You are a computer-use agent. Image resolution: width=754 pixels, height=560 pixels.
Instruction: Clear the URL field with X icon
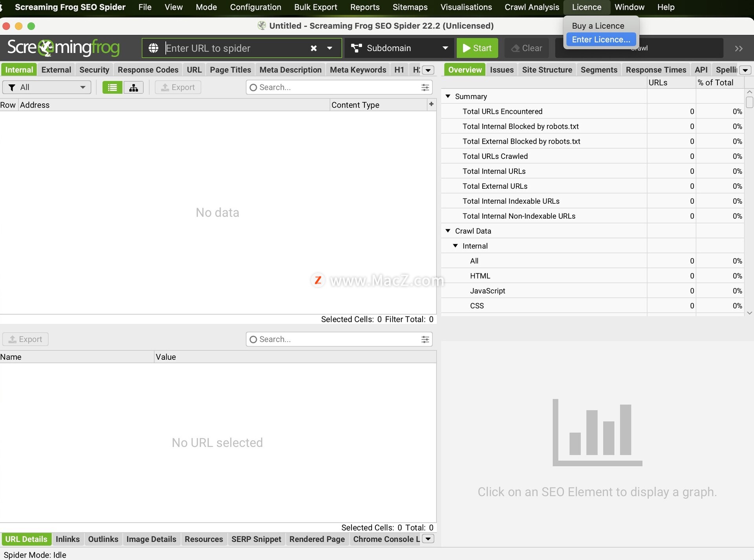click(x=313, y=48)
